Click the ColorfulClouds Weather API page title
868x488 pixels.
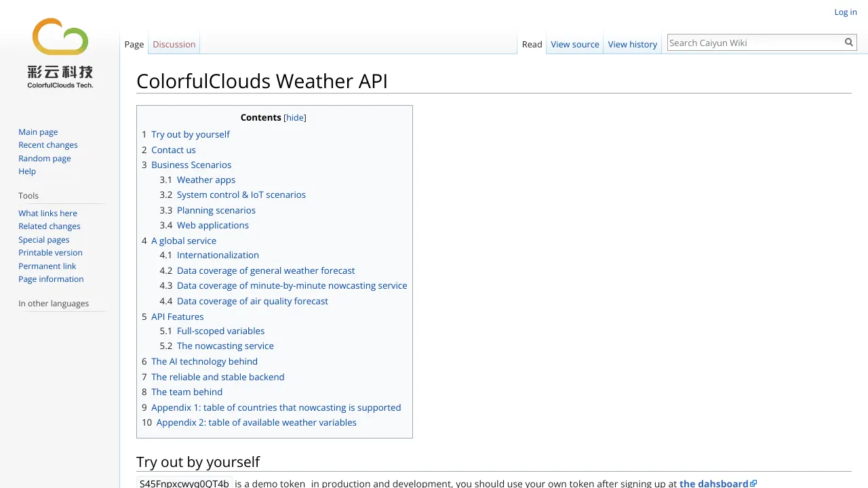(262, 81)
